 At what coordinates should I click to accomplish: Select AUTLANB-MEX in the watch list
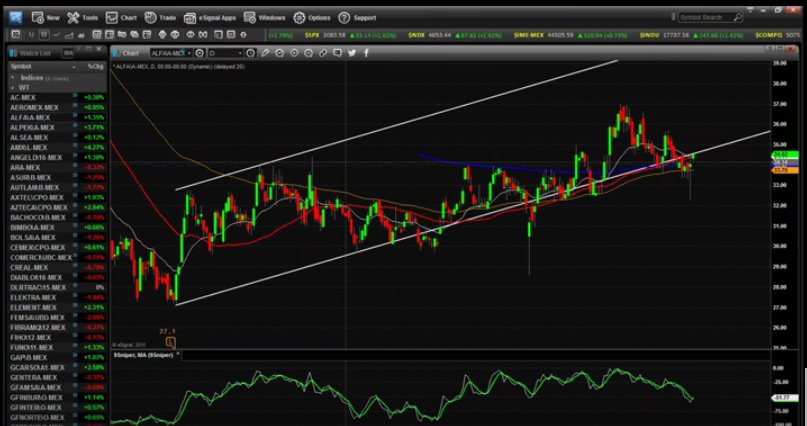(x=58, y=187)
